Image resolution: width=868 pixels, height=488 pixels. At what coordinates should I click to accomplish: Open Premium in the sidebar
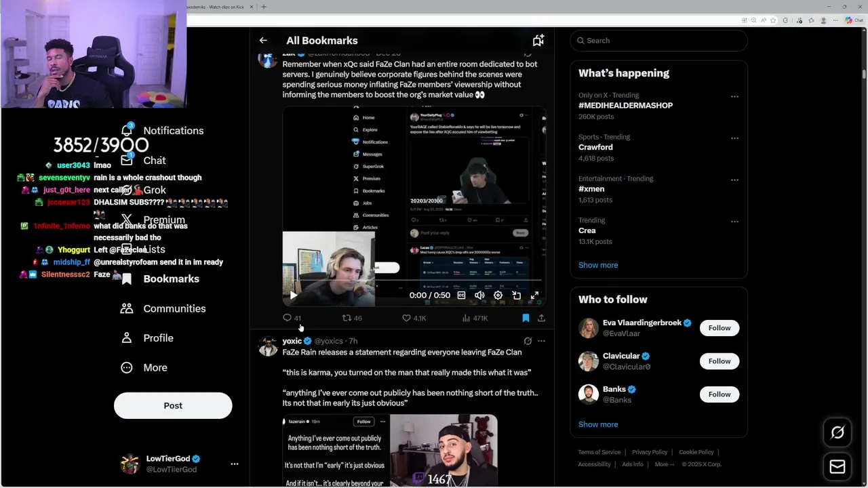coord(153,220)
